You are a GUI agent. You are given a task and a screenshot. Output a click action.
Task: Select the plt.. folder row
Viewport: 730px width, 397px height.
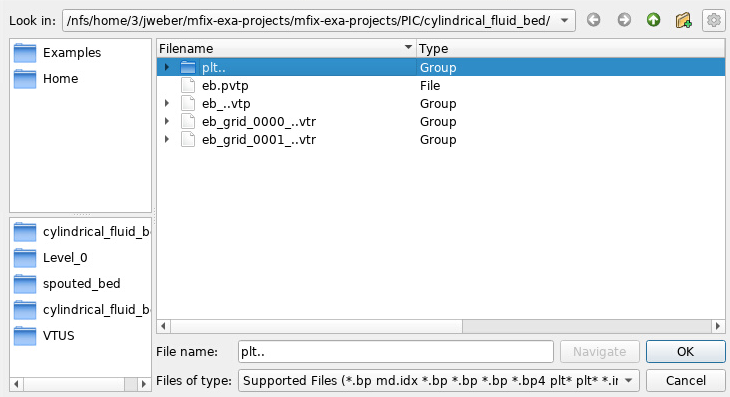click(441, 67)
